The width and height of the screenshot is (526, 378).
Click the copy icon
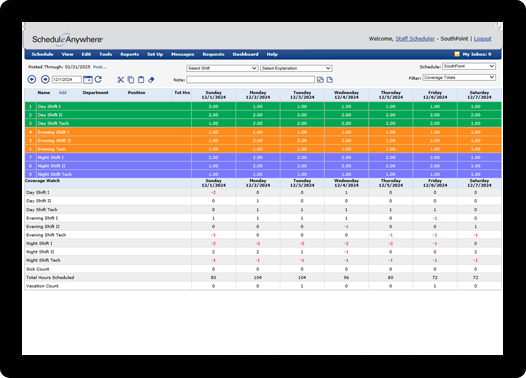point(131,80)
